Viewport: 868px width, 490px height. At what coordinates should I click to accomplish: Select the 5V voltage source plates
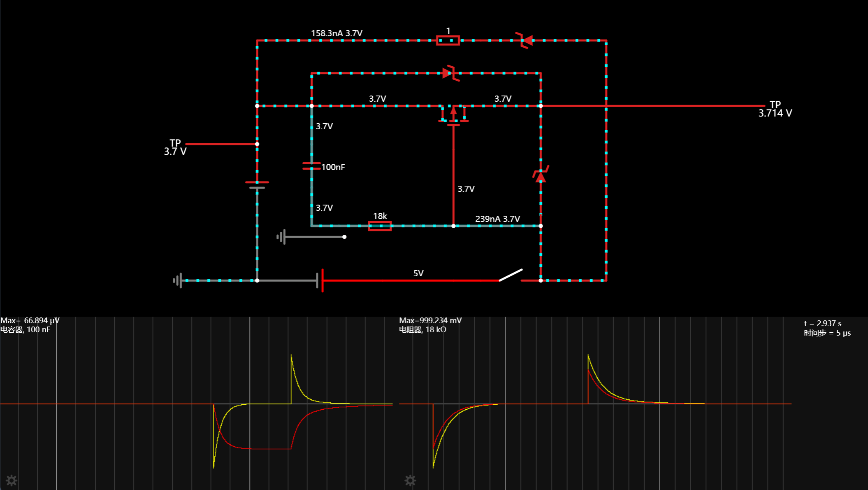click(x=320, y=280)
